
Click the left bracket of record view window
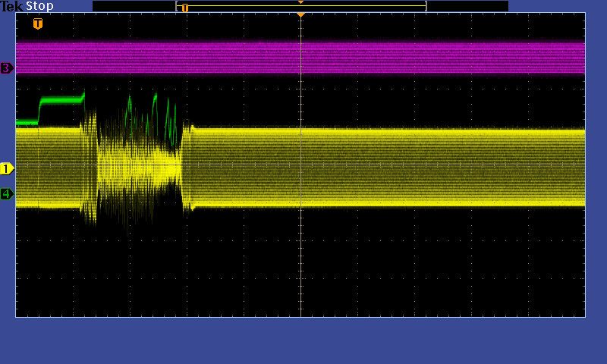(177, 6)
